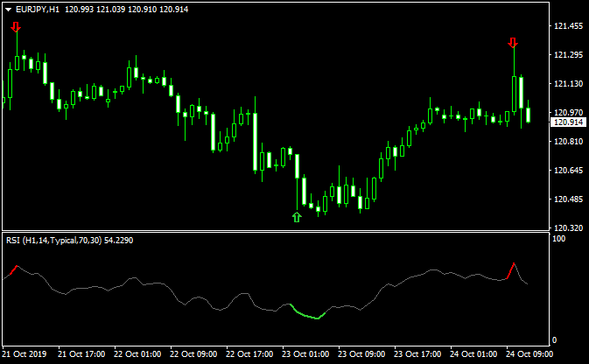Select the red RSI peak on 24 Oct
Screen dimensions: 589x364
pyautogui.click(x=510, y=270)
